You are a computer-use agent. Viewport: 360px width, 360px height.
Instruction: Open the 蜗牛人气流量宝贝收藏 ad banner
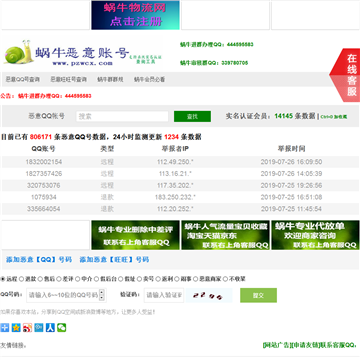pyautogui.click(x=225, y=235)
